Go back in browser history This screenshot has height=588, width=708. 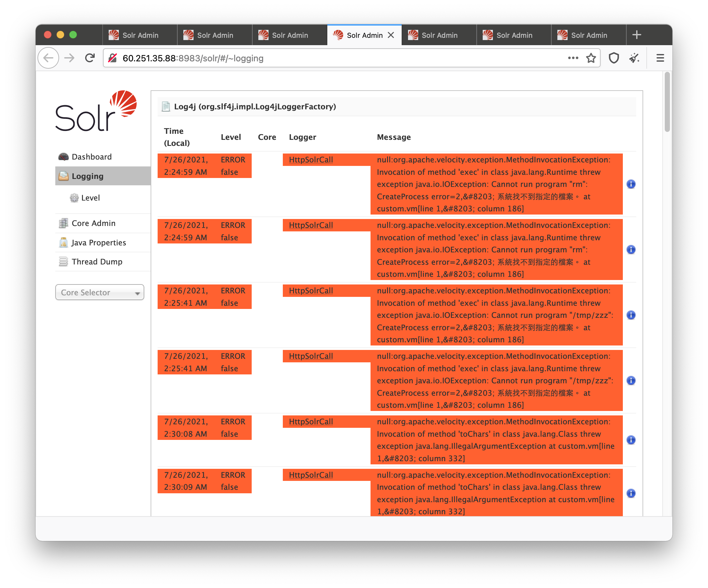[48, 58]
